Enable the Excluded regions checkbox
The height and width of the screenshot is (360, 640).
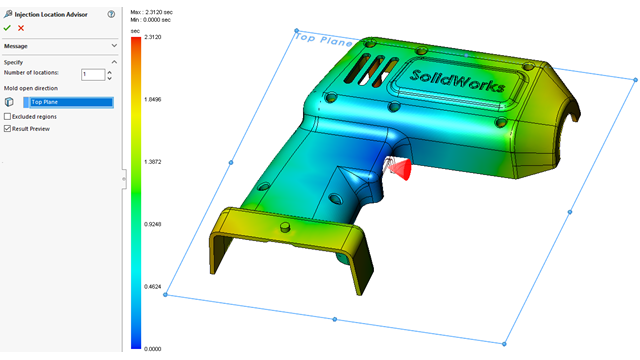coord(7,117)
